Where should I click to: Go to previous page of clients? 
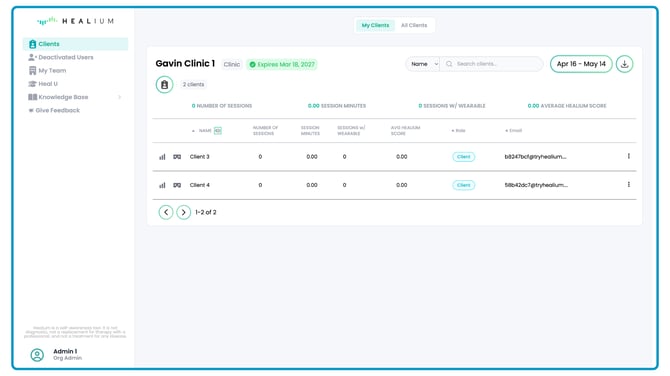coord(166,212)
